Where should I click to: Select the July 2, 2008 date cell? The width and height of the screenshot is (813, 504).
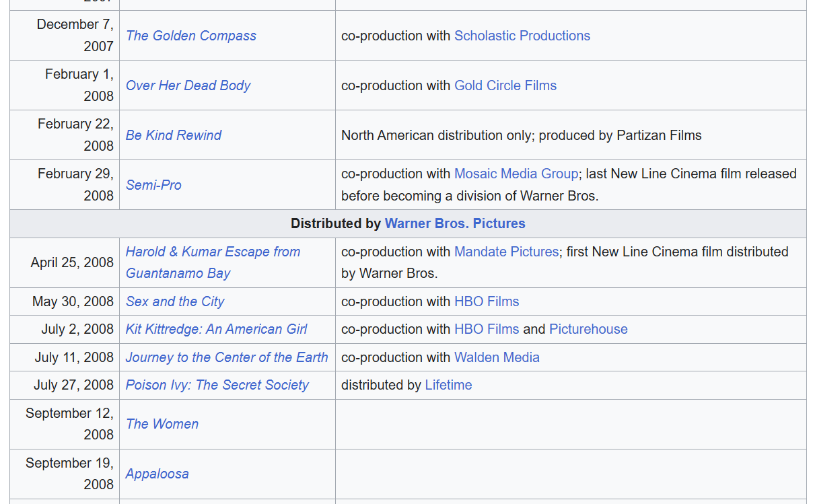tap(65, 329)
